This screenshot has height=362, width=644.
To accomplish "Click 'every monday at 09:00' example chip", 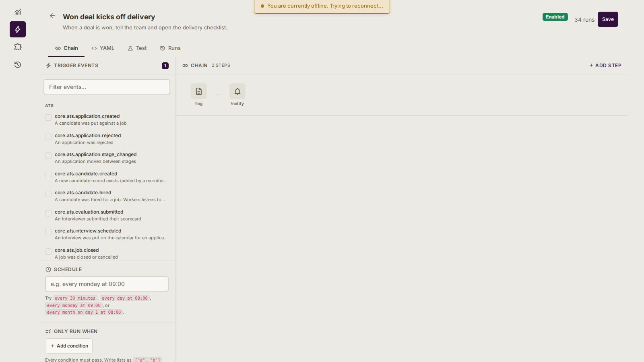I will pos(74,306).
